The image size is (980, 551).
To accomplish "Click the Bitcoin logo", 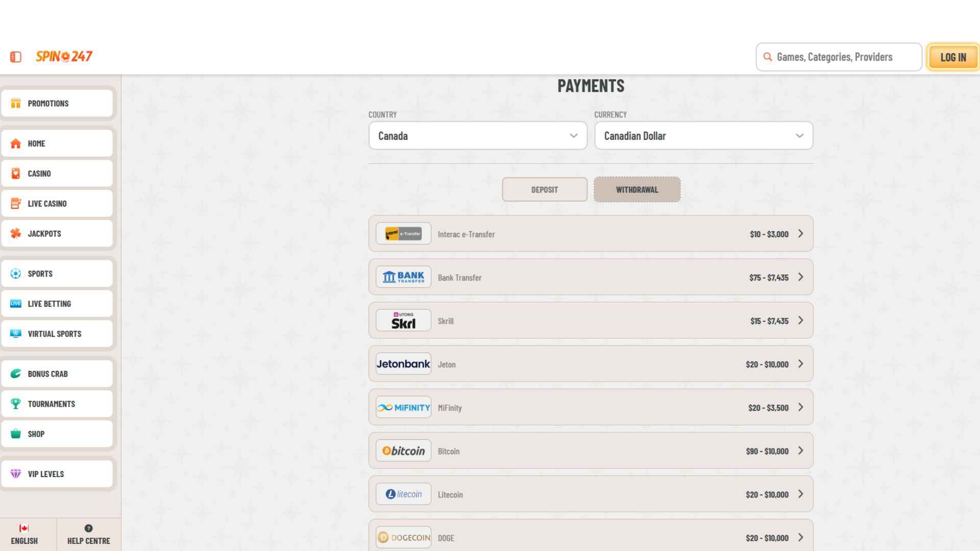I will coord(403,450).
